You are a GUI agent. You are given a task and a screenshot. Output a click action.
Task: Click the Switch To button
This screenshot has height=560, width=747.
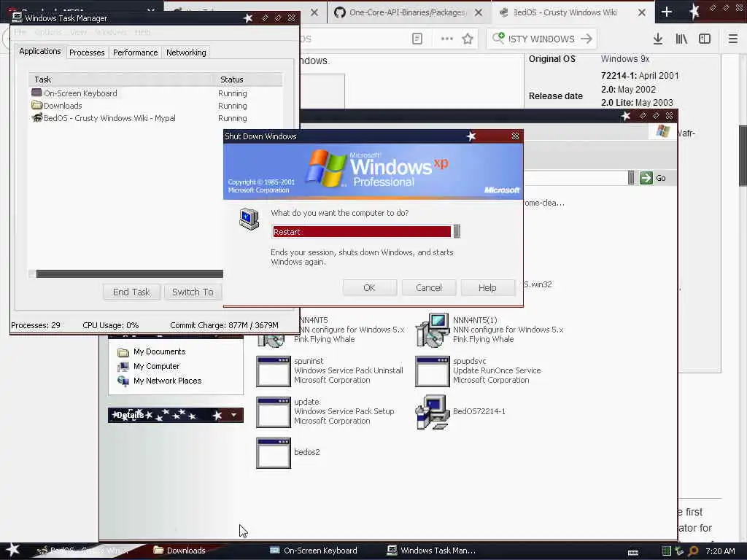[193, 292]
